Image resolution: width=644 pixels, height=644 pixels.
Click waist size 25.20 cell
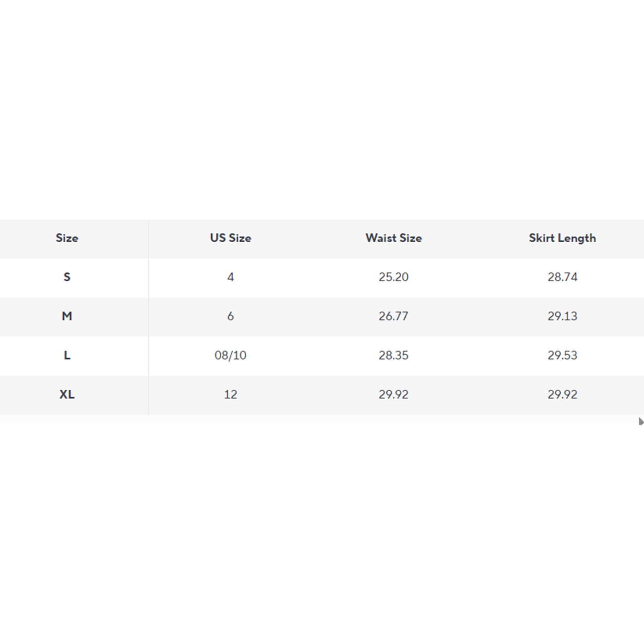click(394, 277)
